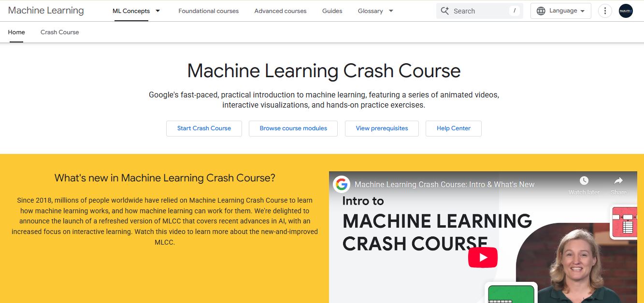Click the Google logo on video

[x=342, y=184]
